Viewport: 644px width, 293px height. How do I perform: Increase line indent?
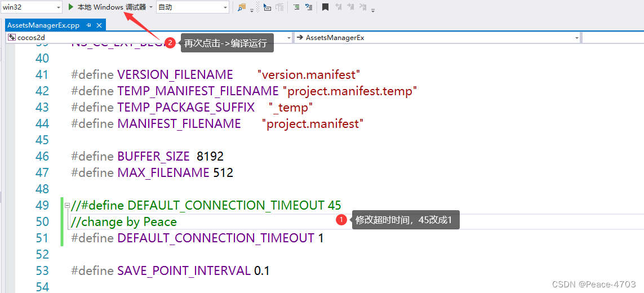[x=296, y=7]
